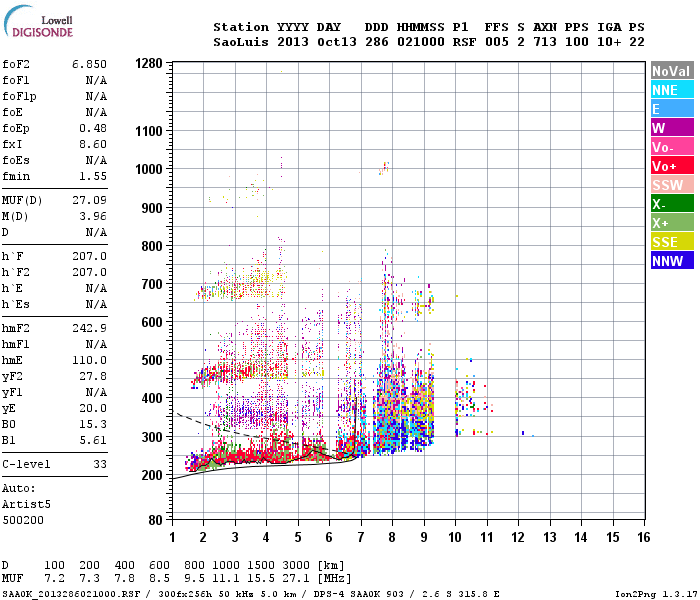Click the 3000 km distance entry

[296, 565]
